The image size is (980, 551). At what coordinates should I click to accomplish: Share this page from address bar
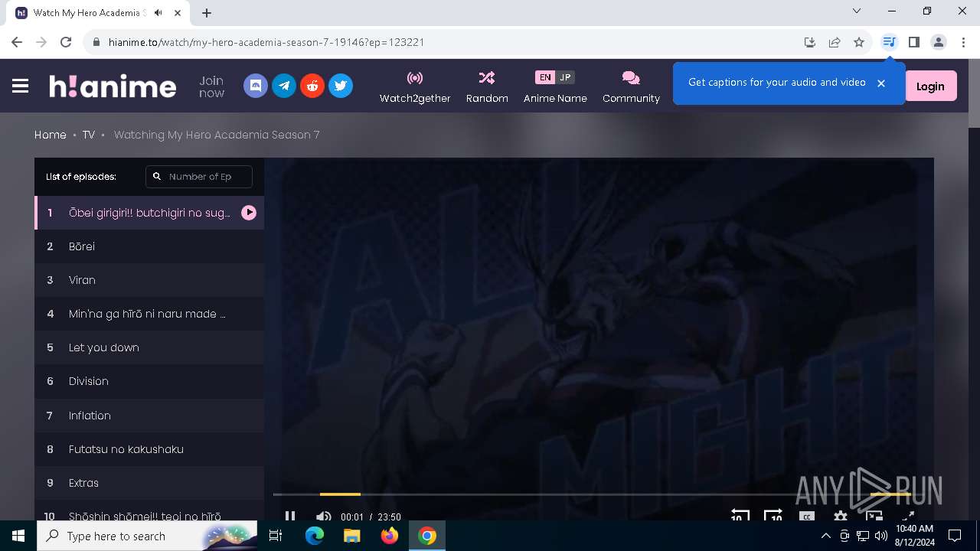pos(835,42)
